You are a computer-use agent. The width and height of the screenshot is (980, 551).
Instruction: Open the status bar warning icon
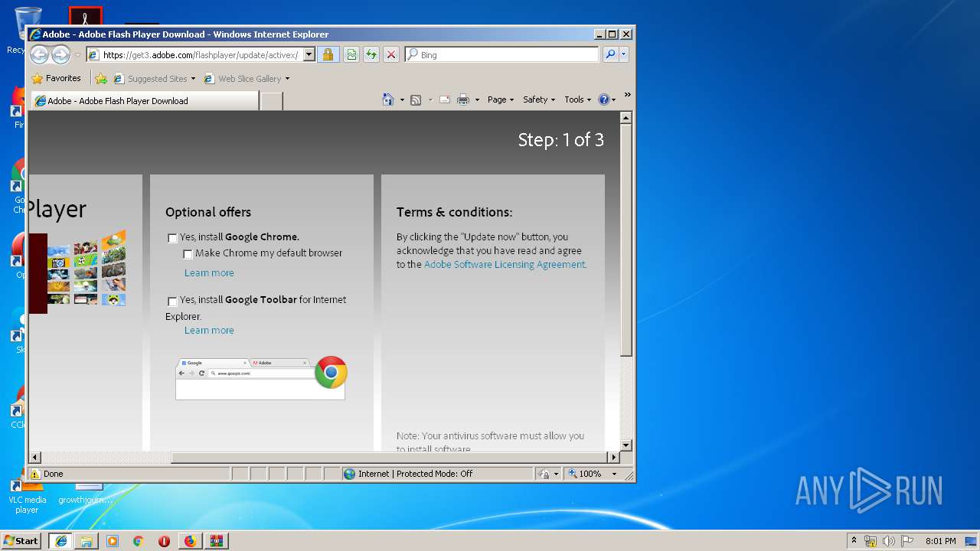pos(35,474)
